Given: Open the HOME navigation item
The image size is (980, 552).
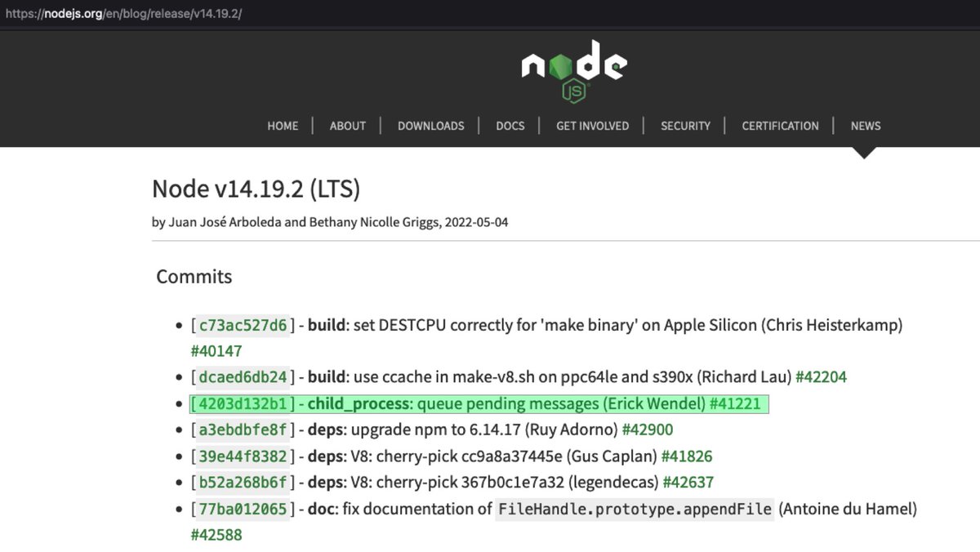Looking at the screenshot, I should [x=283, y=126].
